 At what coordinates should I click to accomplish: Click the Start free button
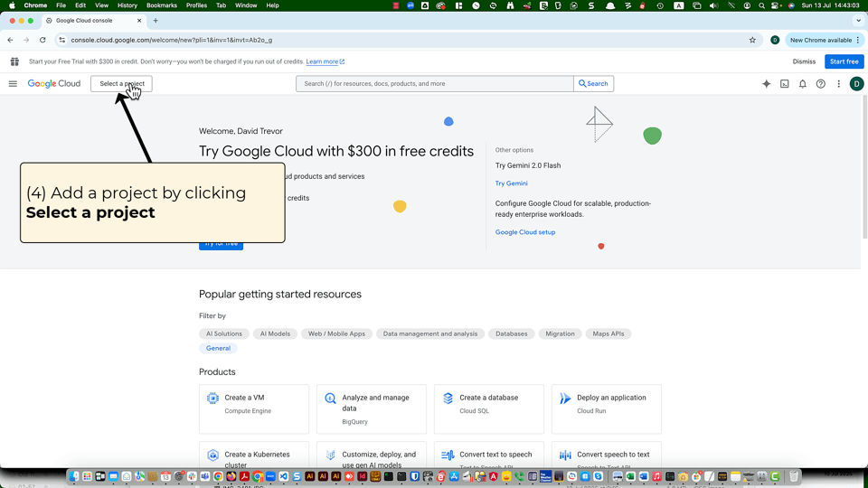point(844,61)
